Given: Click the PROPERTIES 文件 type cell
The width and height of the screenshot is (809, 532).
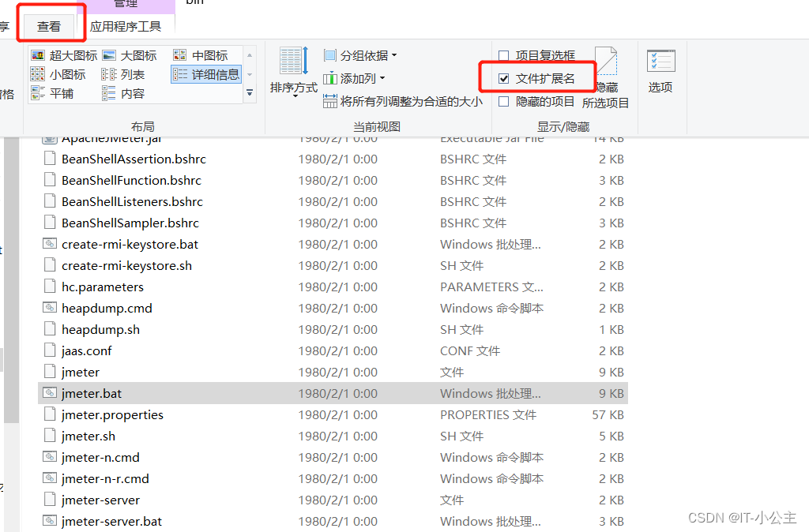Looking at the screenshot, I should click(x=488, y=415).
